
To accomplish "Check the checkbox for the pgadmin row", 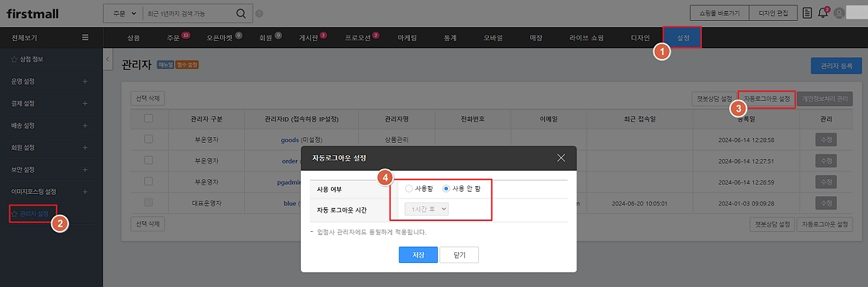I will (148, 182).
